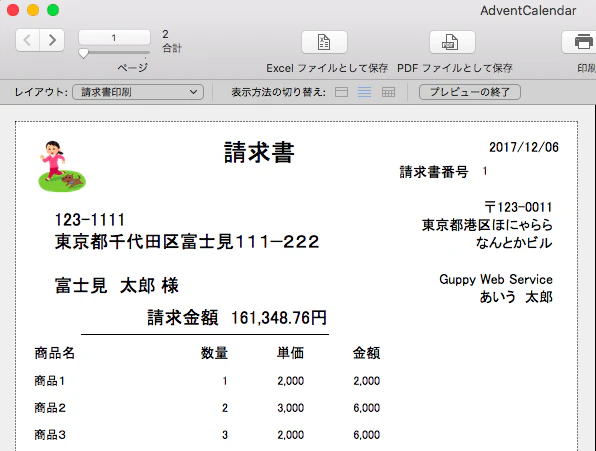Save as PDF file icon
This screenshot has height=451, width=596.
click(452, 42)
